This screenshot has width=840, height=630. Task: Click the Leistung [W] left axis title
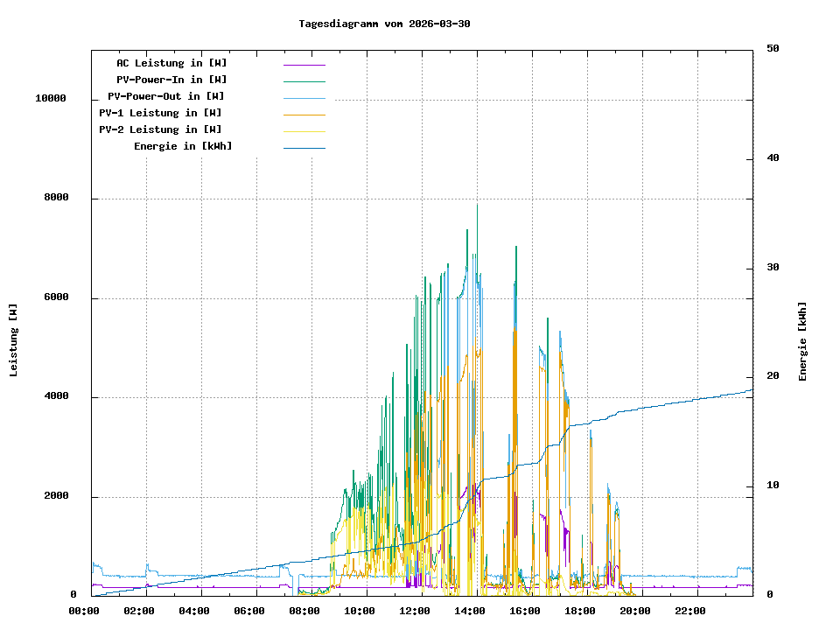click(14, 340)
